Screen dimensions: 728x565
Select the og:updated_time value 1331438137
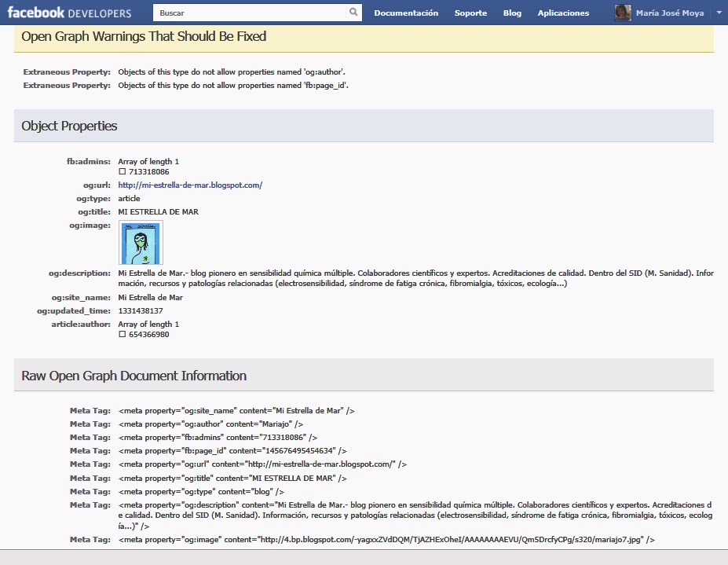(141, 311)
